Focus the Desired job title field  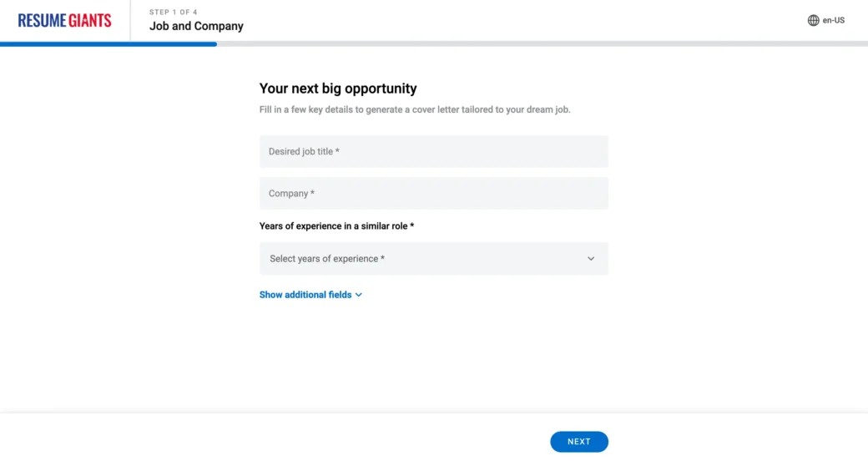[x=433, y=151]
